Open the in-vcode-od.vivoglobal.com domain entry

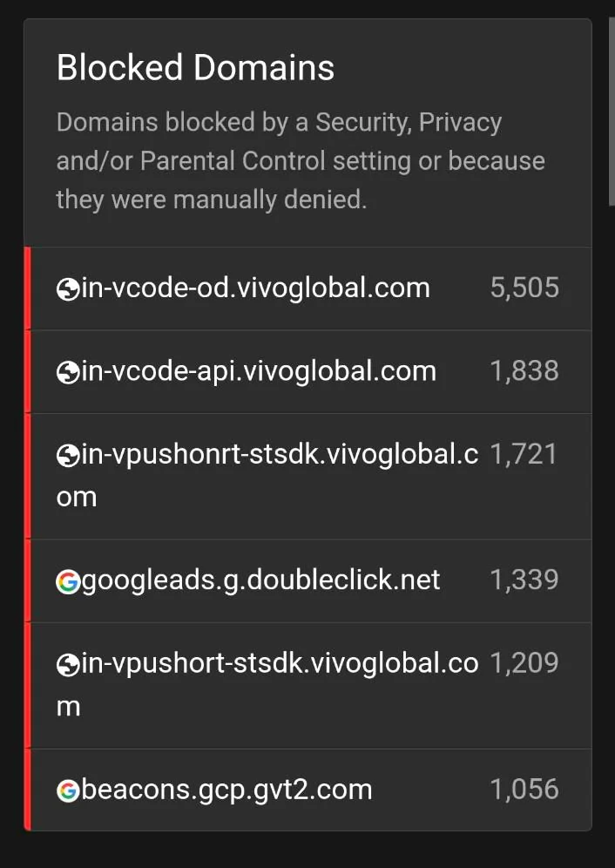(x=255, y=288)
